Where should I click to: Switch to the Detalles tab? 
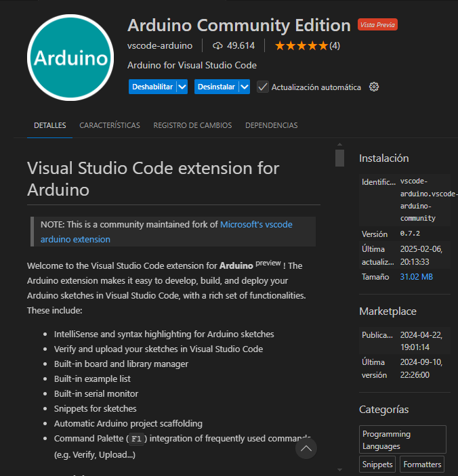click(50, 125)
